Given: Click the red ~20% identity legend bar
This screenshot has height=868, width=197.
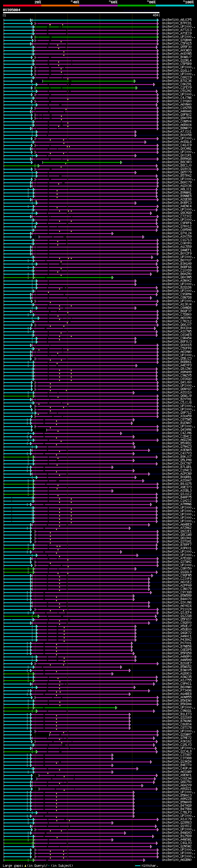Looking at the screenshot, I should (x=22, y=6).
